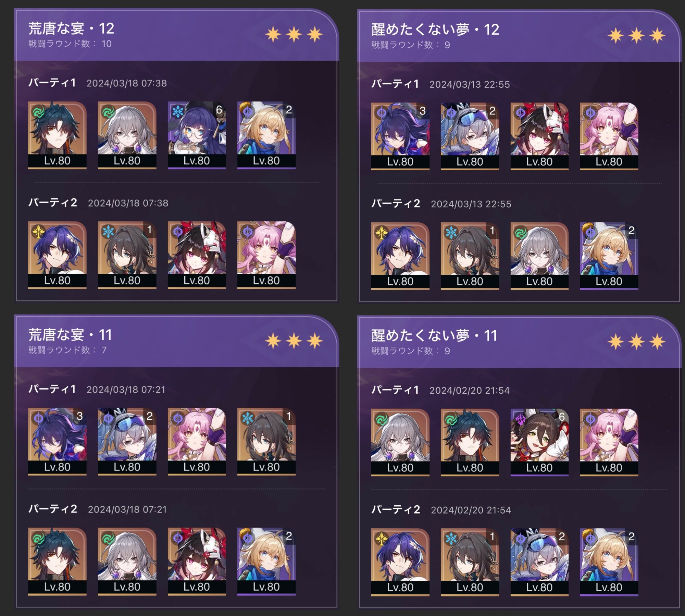Click the 戦闘ラウンド数: 10 text

pos(70,44)
